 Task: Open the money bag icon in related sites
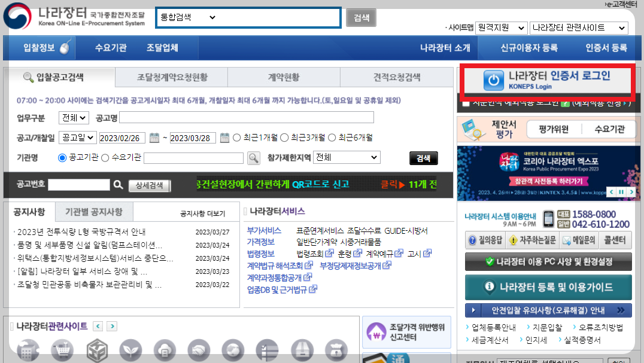[336, 350]
